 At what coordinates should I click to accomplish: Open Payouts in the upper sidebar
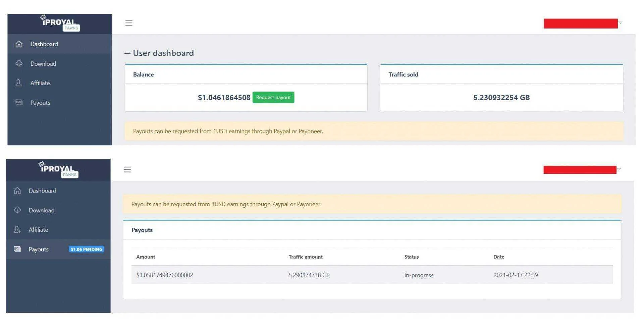[x=60, y=102]
